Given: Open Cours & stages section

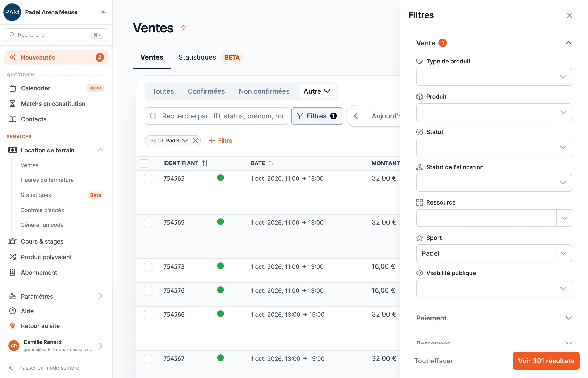Looking at the screenshot, I should click(56, 241).
